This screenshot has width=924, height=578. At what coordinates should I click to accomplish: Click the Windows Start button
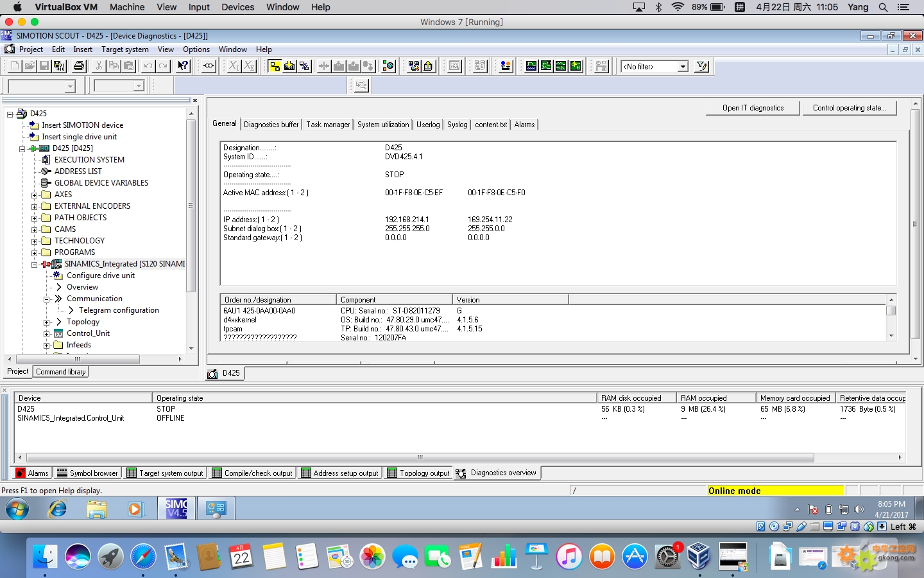[17, 510]
